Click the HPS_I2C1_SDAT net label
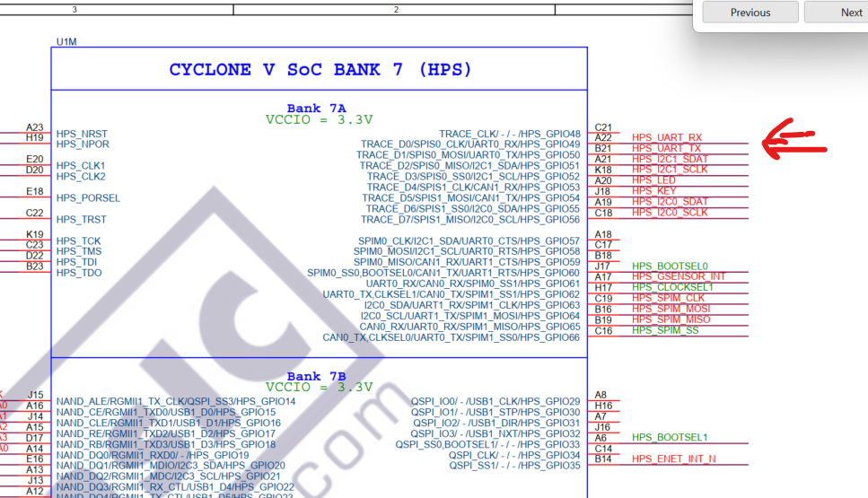This screenshot has width=868, height=498. point(670,160)
